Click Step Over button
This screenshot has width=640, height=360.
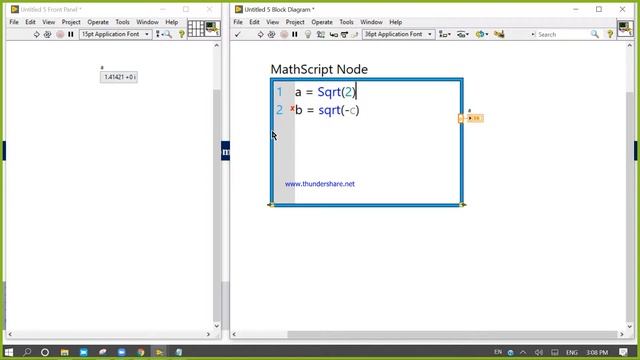click(x=344, y=35)
